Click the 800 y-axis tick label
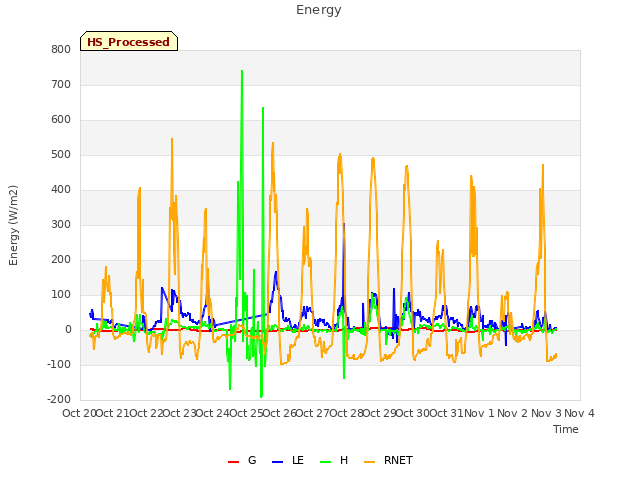This screenshot has height=480, width=640. coord(61,49)
